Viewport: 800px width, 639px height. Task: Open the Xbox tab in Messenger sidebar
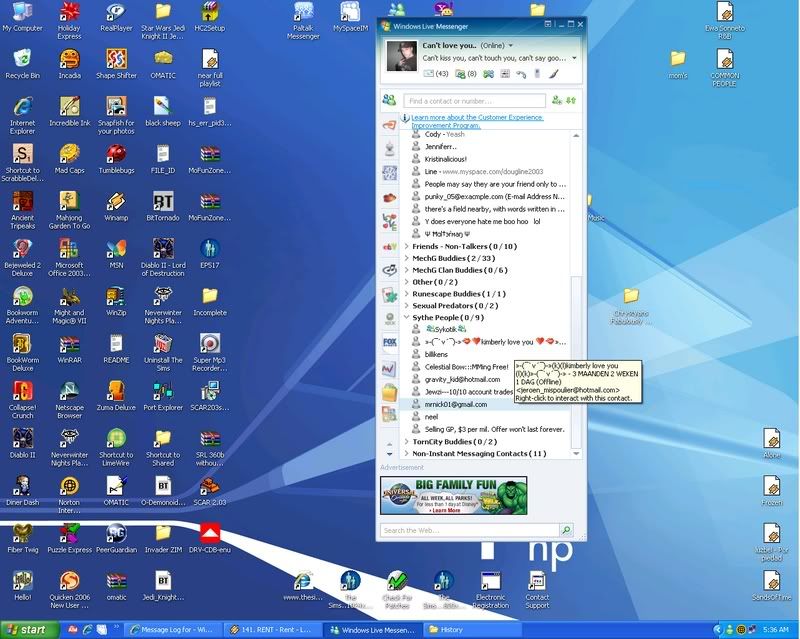click(390, 319)
